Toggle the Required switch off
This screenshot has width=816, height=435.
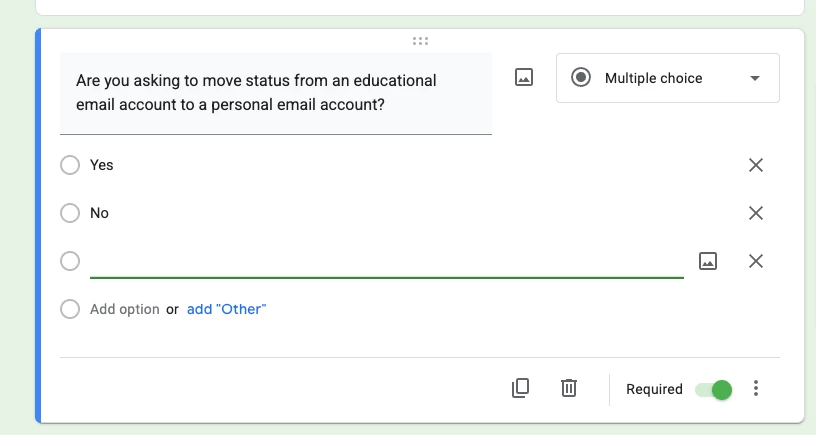point(713,389)
